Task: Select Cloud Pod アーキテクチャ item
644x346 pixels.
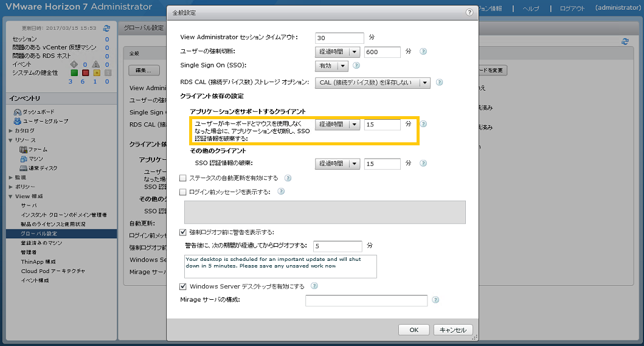Action: click(x=53, y=271)
